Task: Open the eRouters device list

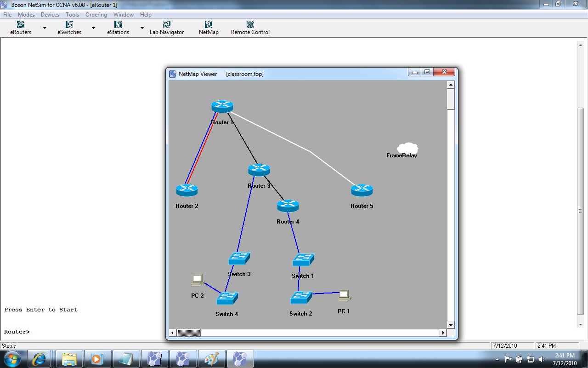Action: [x=21, y=28]
